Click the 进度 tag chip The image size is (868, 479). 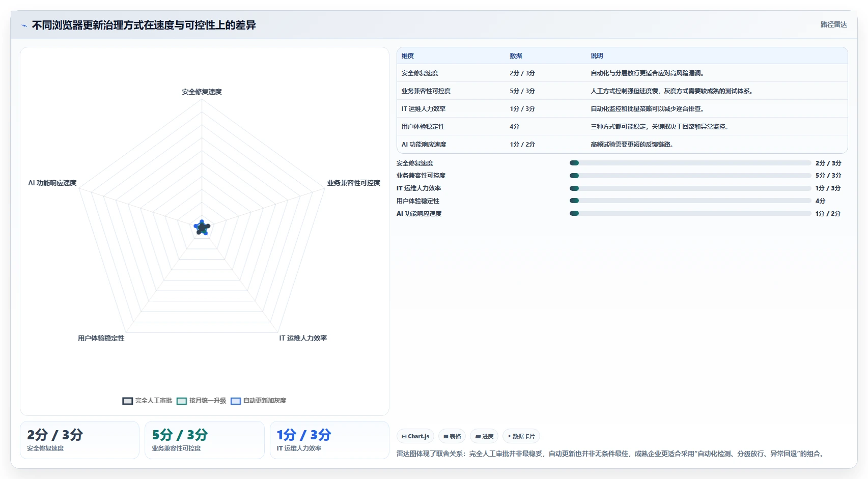tap(484, 436)
